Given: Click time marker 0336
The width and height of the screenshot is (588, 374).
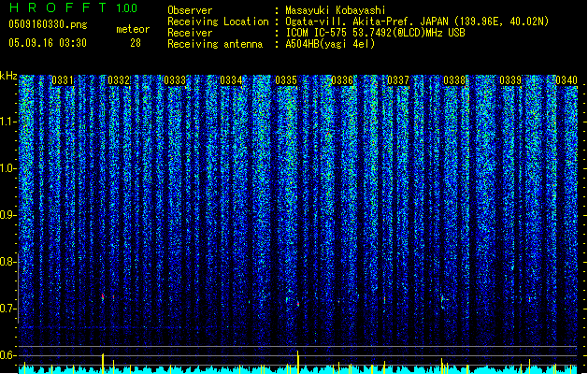Looking at the screenshot, I should pyautogui.click(x=342, y=80).
